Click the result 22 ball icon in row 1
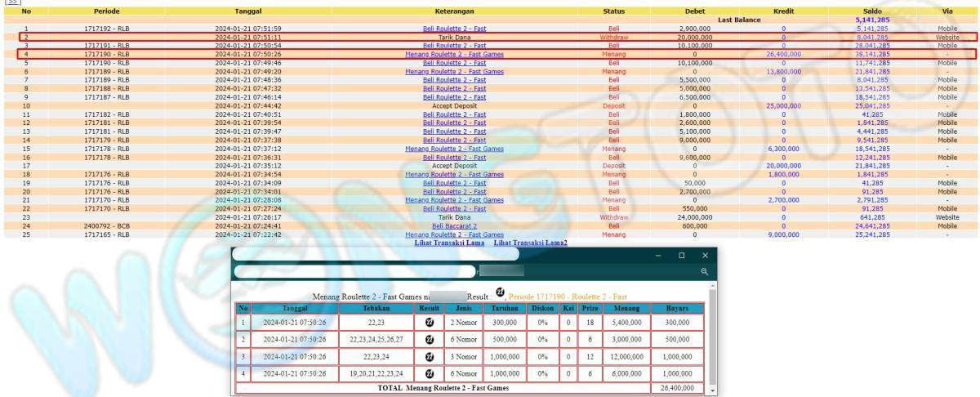Viewport: 980px width, 397px height. [x=429, y=323]
